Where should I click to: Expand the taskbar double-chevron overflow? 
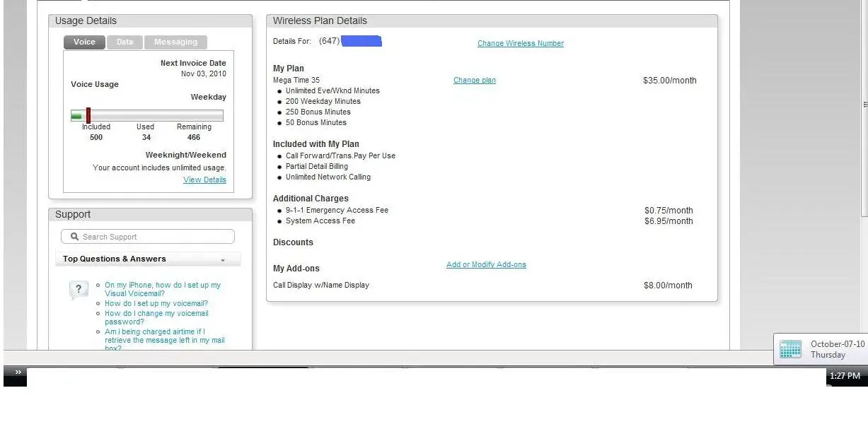18,372
